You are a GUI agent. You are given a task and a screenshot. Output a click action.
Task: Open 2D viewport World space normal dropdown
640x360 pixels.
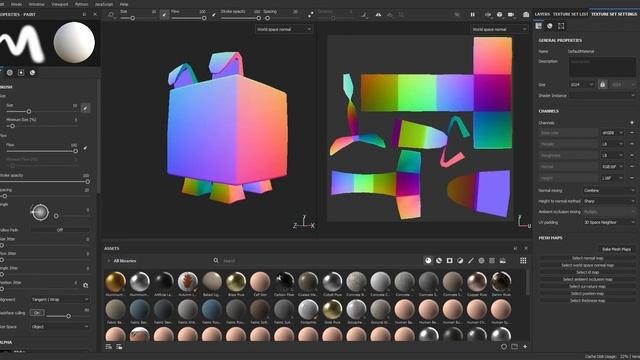click(499, 29)
